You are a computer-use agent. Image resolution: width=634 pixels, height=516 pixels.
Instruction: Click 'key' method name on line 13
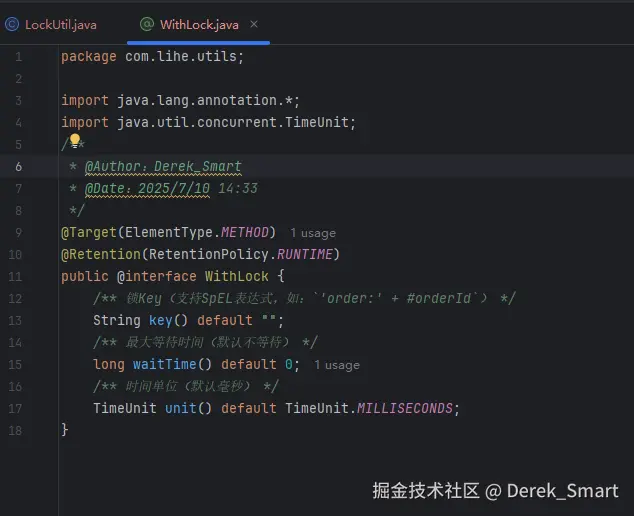coord(161,321)
